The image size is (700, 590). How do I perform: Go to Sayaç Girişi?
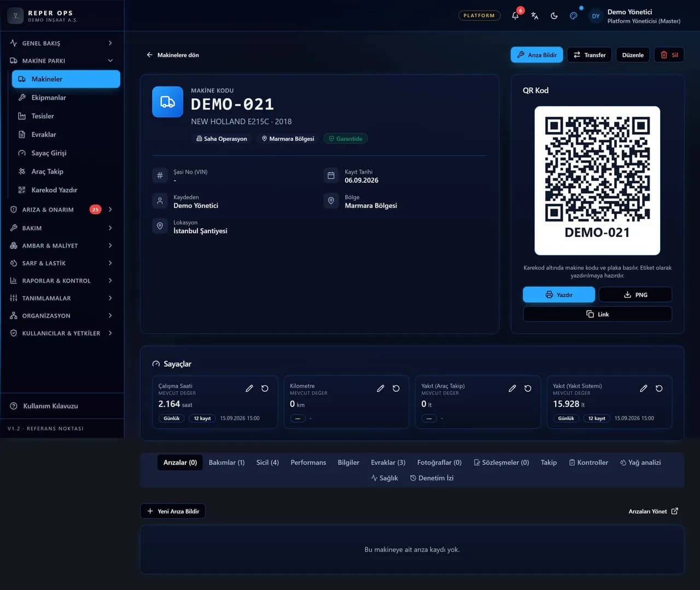(66, 153)
